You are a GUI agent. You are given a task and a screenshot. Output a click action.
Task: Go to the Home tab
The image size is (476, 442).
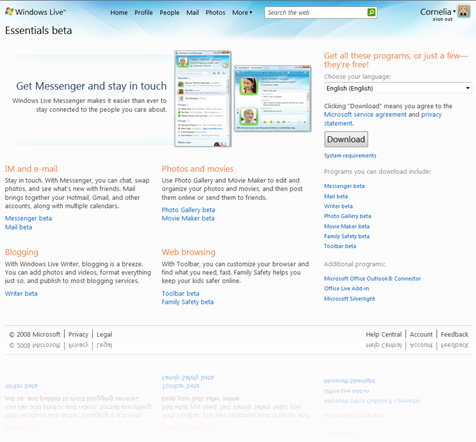point(119,13)
